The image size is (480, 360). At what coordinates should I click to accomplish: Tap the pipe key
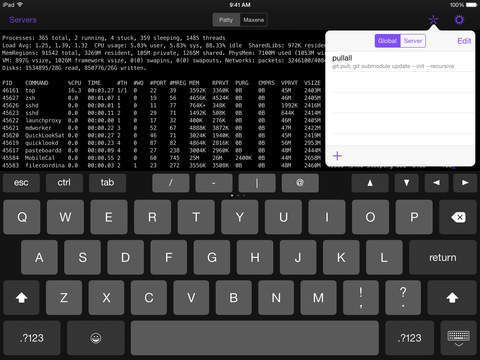coord(257,183)
